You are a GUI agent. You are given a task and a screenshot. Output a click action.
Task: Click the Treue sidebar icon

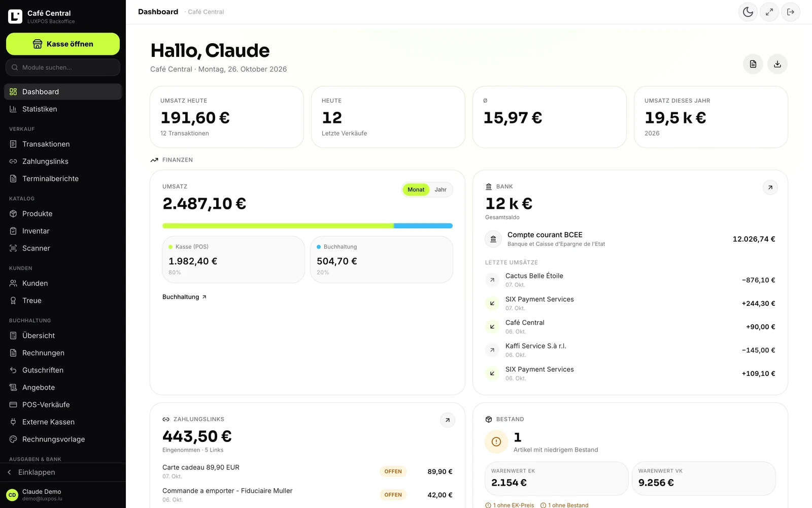point(13,301)
